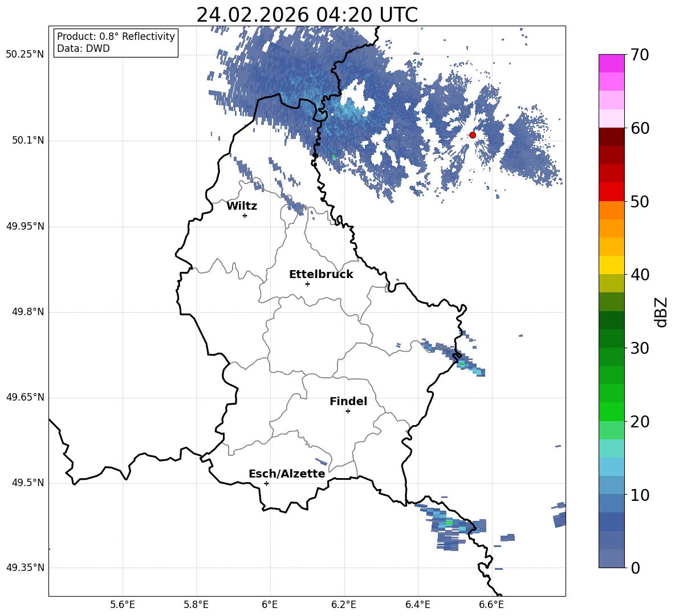
Task: Click the lowest slate-blue colorbar swatch above 0
Action: (611, 558)
